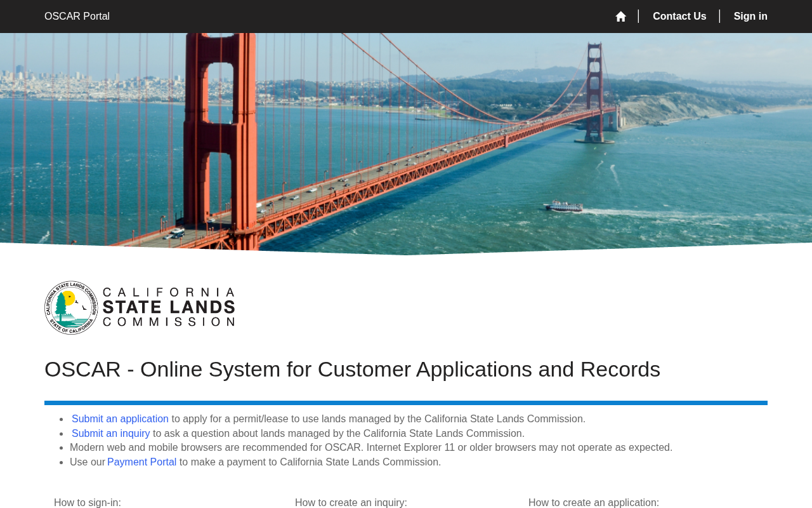Open the Payment Portal link
Viewport: 812px width, 508px height.
coord(141,462)
